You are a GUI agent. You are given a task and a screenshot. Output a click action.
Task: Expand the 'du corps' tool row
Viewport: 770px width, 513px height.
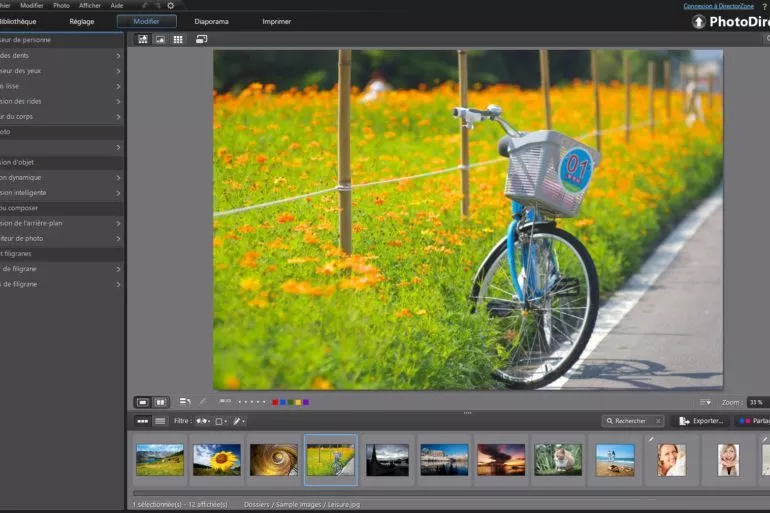click(x=61, y=116)
